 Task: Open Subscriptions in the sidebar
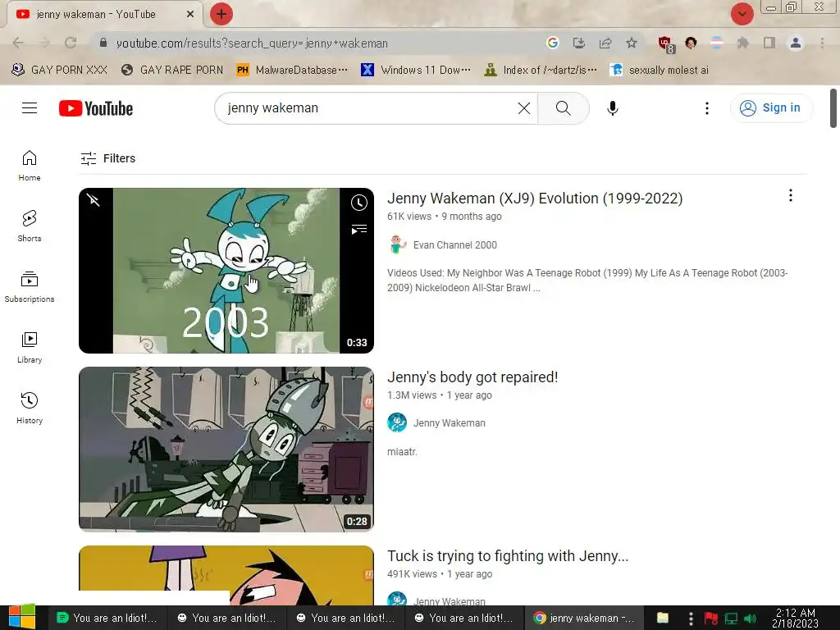30,287
